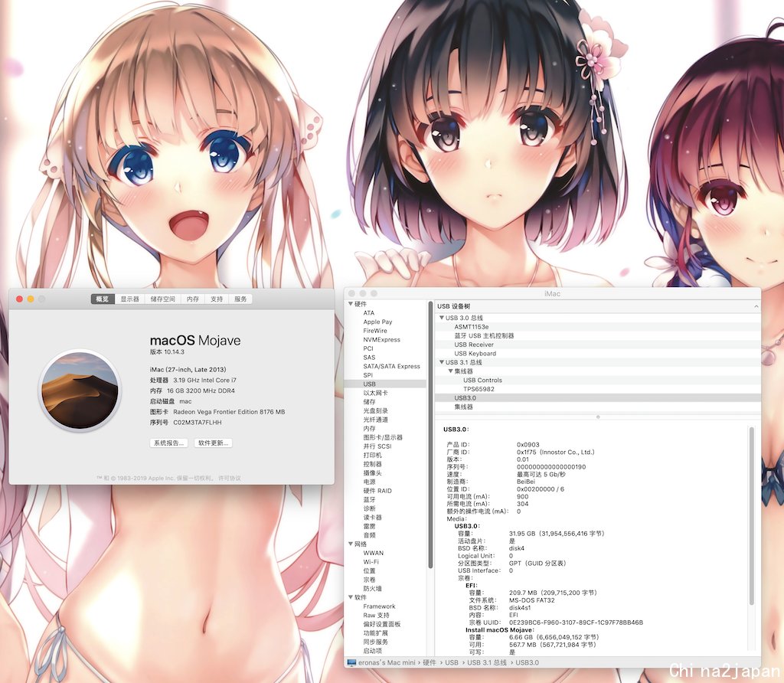Click the computer icon in the path bar
784x683 pixels.
351,662
